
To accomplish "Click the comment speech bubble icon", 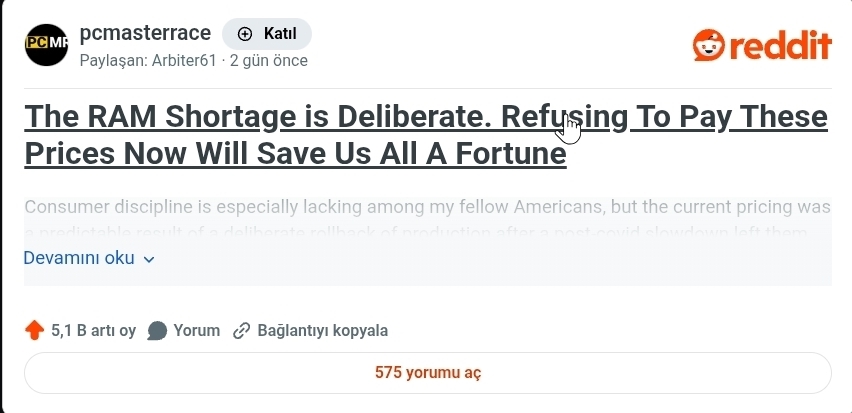I will 157,331.
